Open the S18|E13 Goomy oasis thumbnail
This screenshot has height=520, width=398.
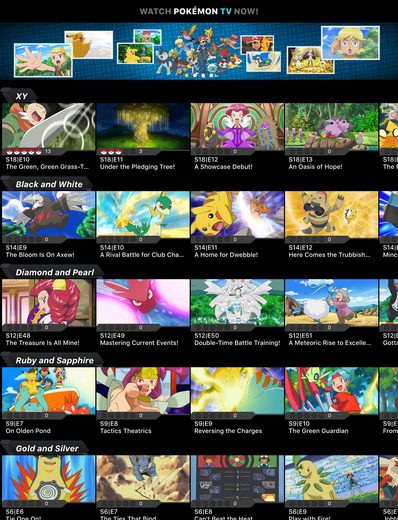click(x=332, y=126)
